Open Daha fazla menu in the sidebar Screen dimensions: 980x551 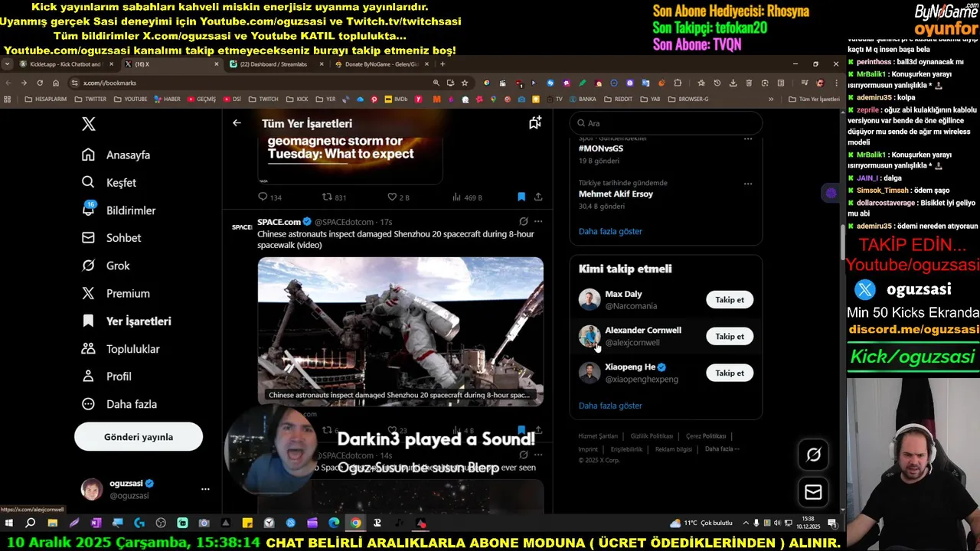(119, 404)
